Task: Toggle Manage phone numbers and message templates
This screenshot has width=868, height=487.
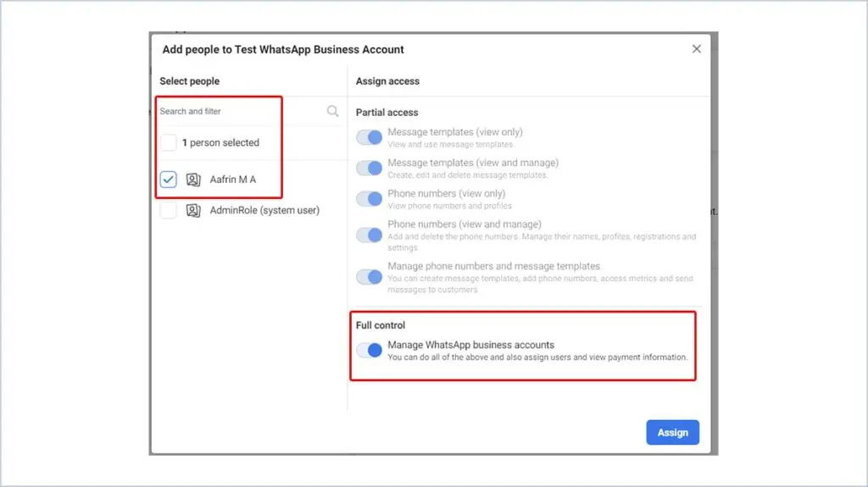Action: 370,277
